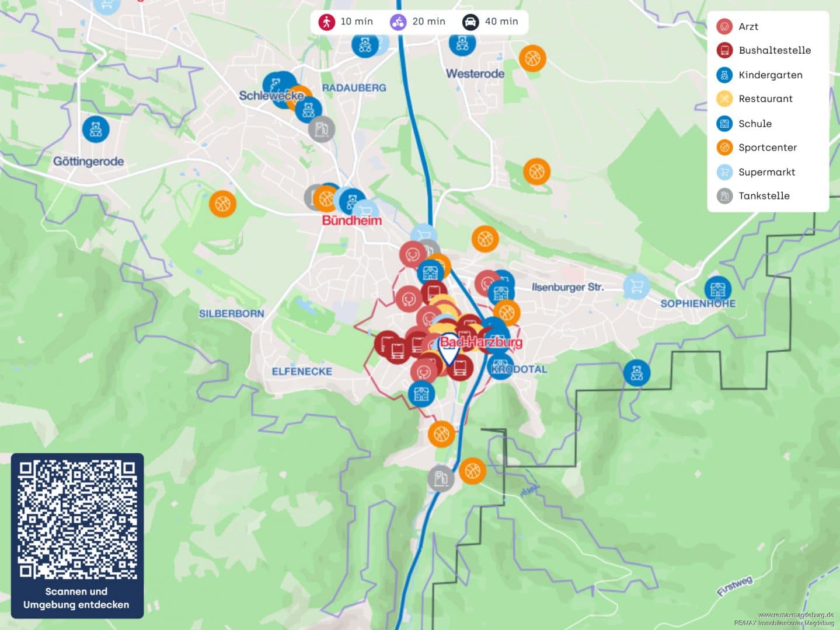
Task: Click the supermarket marker on Ilsenburger Str.
Action: pyautogui.click(x=636, y=286)
